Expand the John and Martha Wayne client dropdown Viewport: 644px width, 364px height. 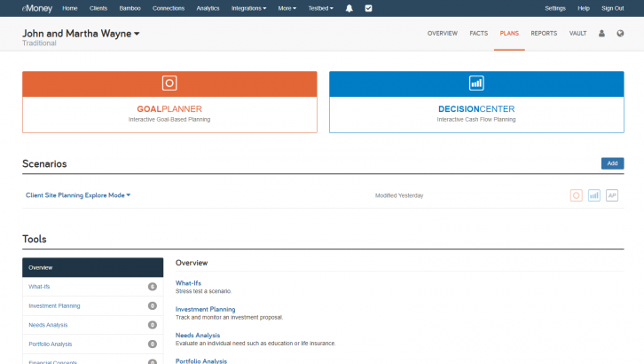(81, 34)
